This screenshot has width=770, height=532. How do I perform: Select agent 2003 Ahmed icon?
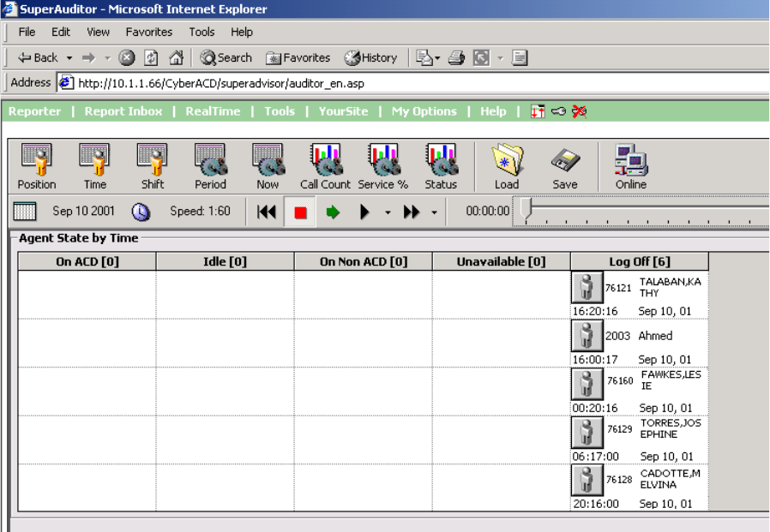tap(587, 336)
